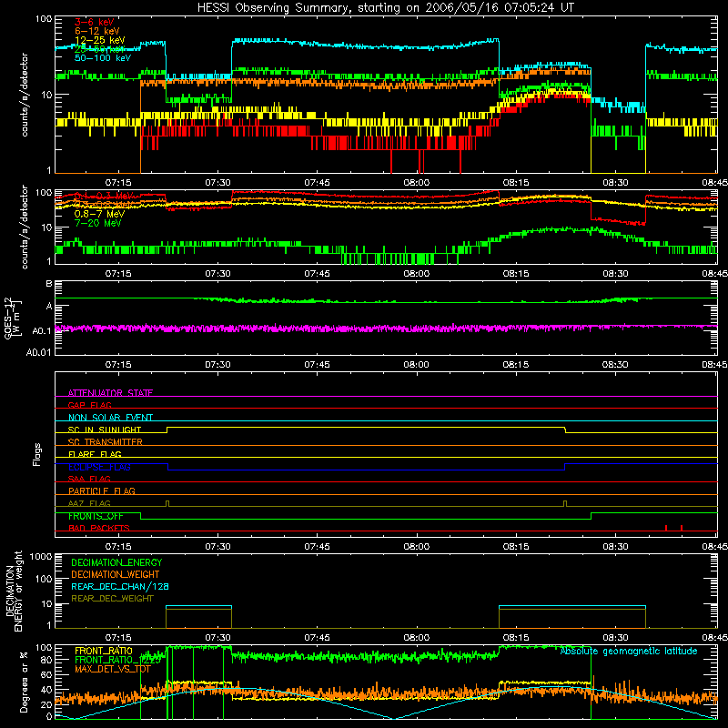The image size is (728, 728).
Task: Click the HESSI Observing Summary title text
Action: pos(386,8)
